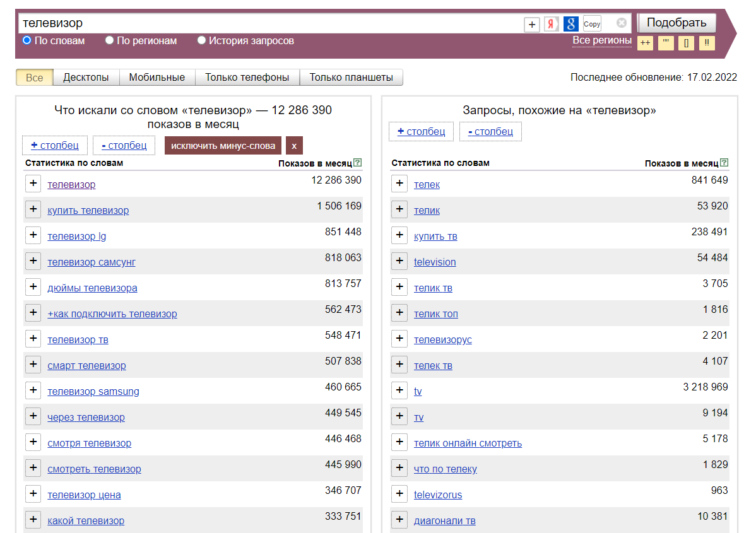
Task: Add дюймы телевизора with its plus icon
Action: pyautogui.click(x=33, y=287)
